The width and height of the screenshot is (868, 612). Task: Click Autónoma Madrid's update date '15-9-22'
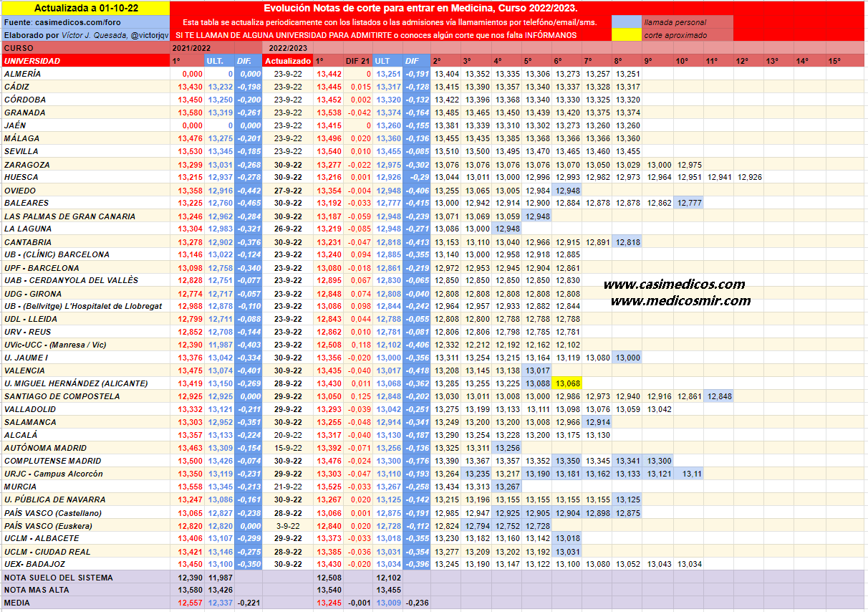[288, 448]
